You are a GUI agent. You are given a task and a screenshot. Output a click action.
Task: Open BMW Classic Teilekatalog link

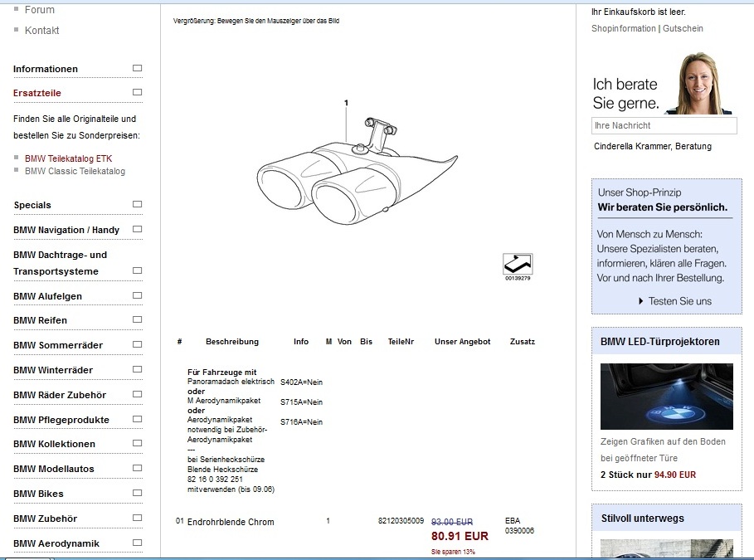click(x=75, y=171)
